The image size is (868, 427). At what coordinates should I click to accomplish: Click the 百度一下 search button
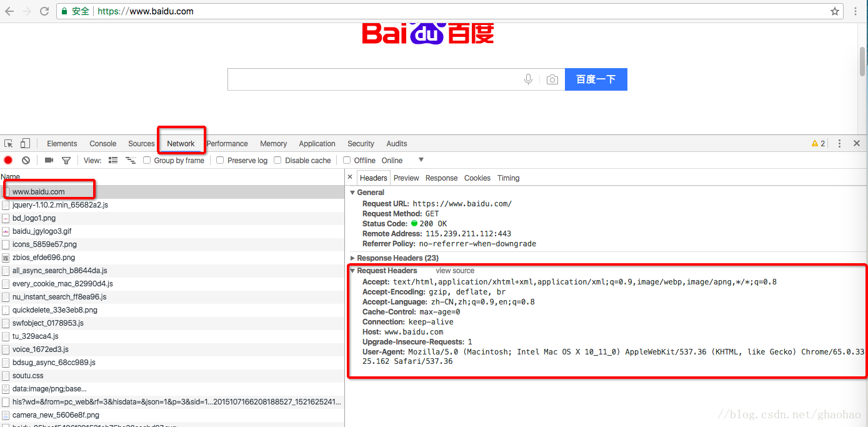coord(596,79)
